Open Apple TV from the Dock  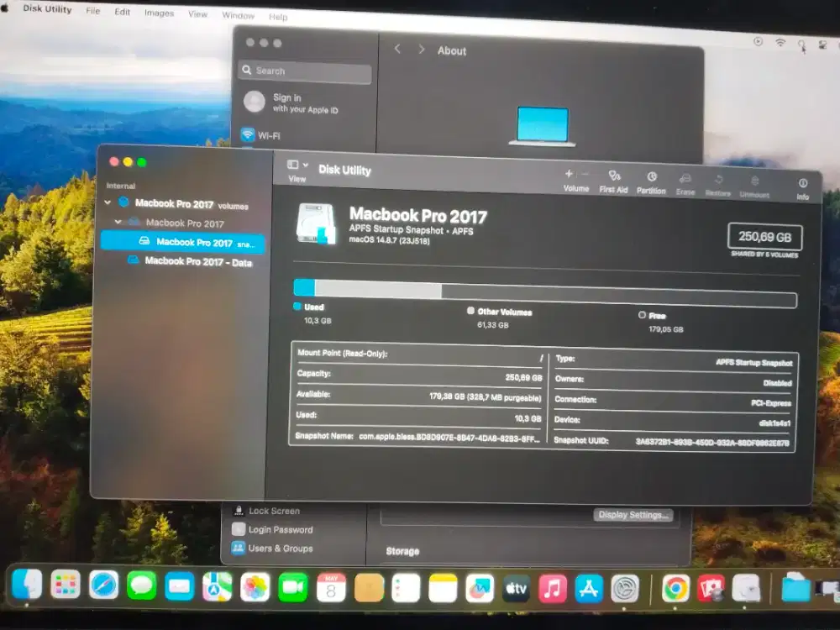(517, 588)
